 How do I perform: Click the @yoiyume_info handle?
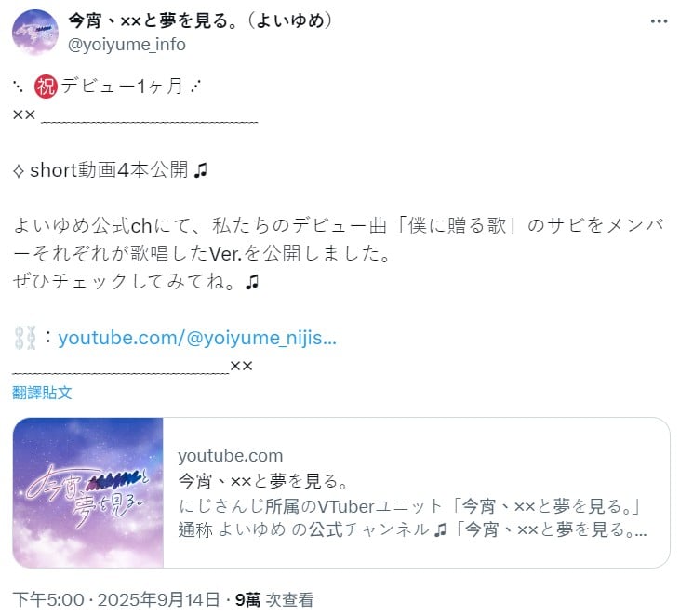click(x=127, y=45)
